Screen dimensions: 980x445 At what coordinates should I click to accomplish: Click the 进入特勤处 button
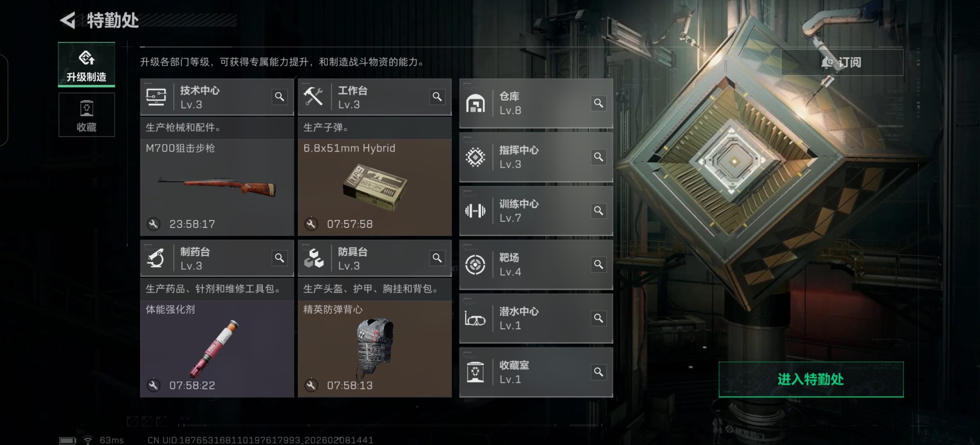tap(811, 379)
